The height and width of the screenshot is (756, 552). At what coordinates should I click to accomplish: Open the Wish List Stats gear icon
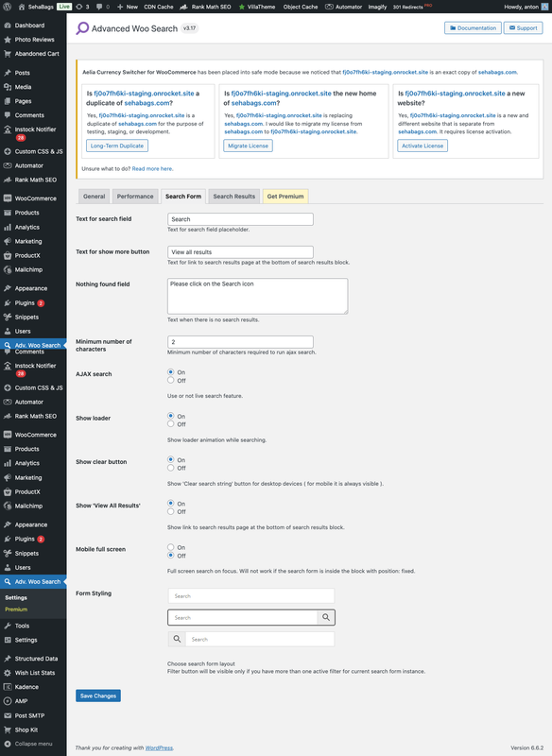pyautogui.click(x=8, y=673)
